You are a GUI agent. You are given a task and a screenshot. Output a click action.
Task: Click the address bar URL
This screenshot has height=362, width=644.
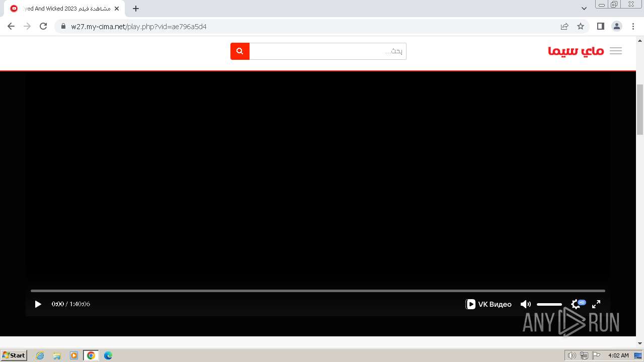139,27
